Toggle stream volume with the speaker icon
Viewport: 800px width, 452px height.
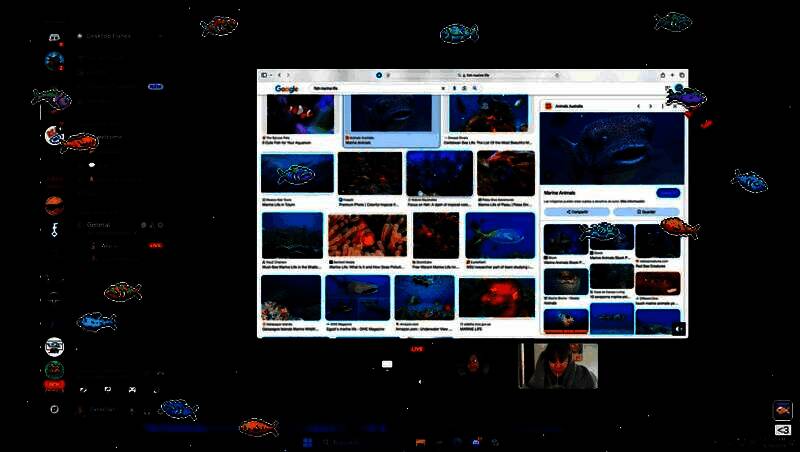[678, 328]
